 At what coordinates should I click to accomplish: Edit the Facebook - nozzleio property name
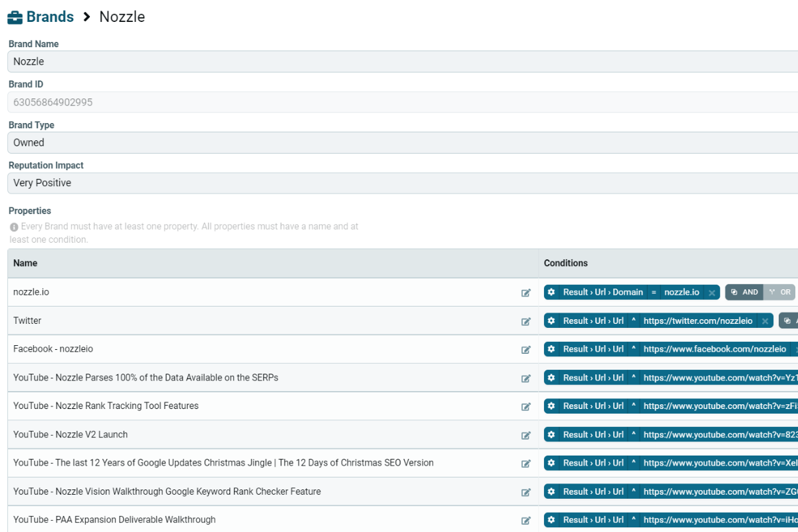pos(526,350)
